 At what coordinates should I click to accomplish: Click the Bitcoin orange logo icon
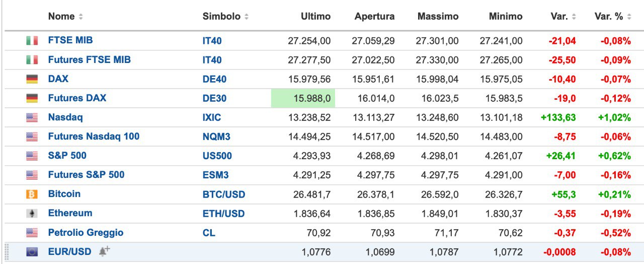(x=32, y=194)
